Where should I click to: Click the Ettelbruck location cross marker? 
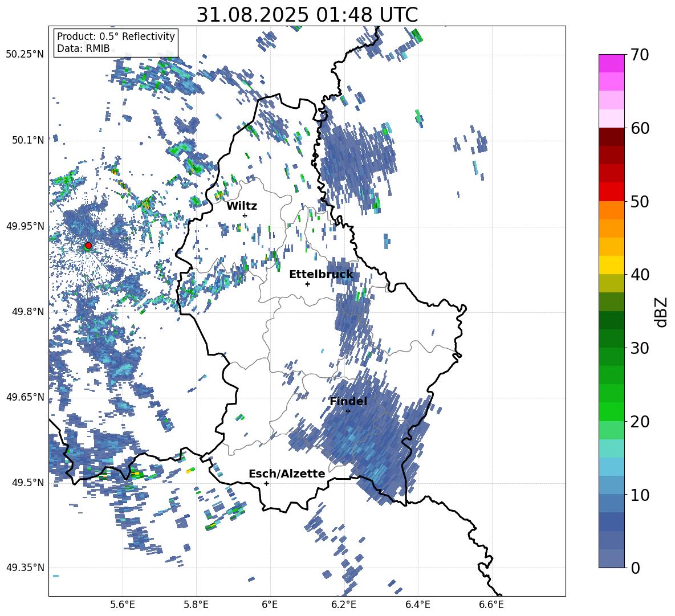tap(307, 284)
